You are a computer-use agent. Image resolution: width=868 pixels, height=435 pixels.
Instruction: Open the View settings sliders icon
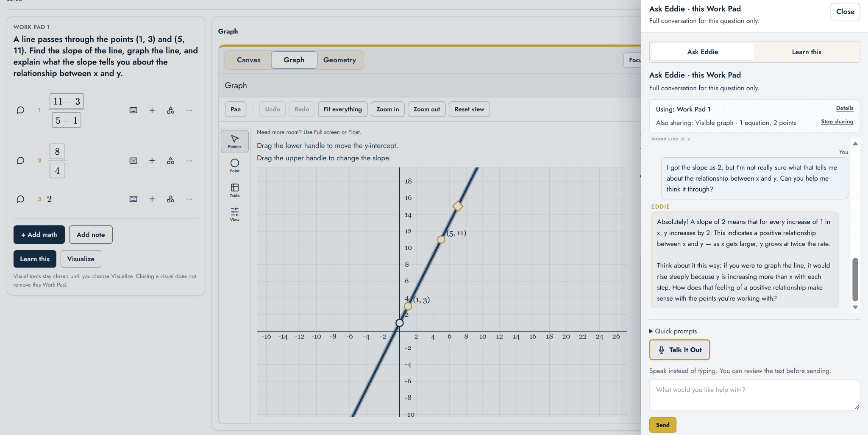coord(234,214)
